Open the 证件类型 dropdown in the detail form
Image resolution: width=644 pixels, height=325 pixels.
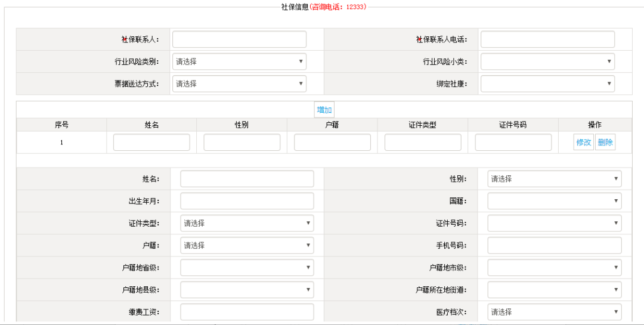(247, 224)
